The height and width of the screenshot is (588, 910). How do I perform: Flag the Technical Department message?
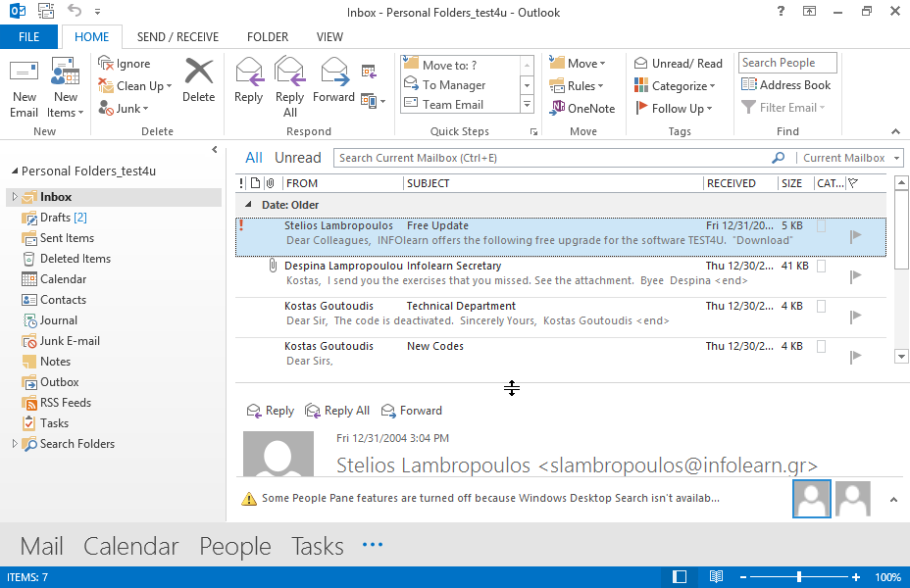click(855, 317)
